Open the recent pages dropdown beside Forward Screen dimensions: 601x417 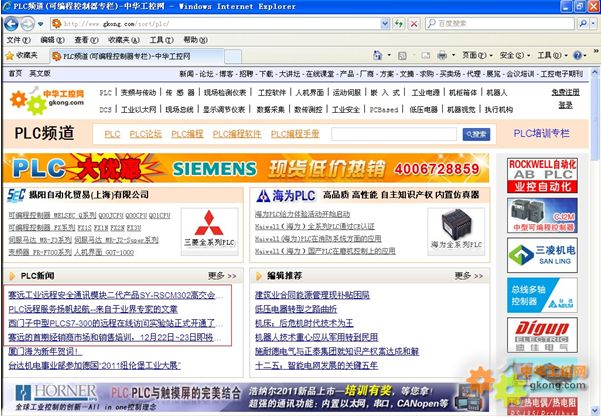40,24
